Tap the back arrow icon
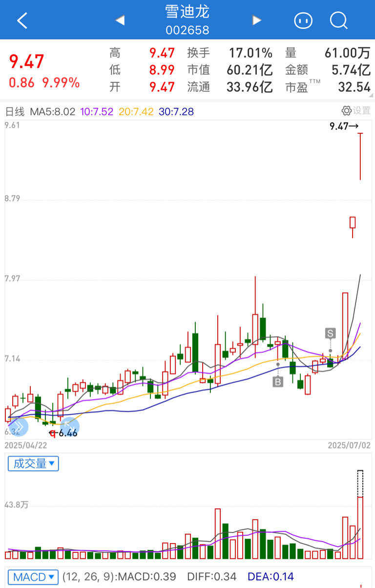The width and height of the screenshot is (375, 588). [22, 21]
